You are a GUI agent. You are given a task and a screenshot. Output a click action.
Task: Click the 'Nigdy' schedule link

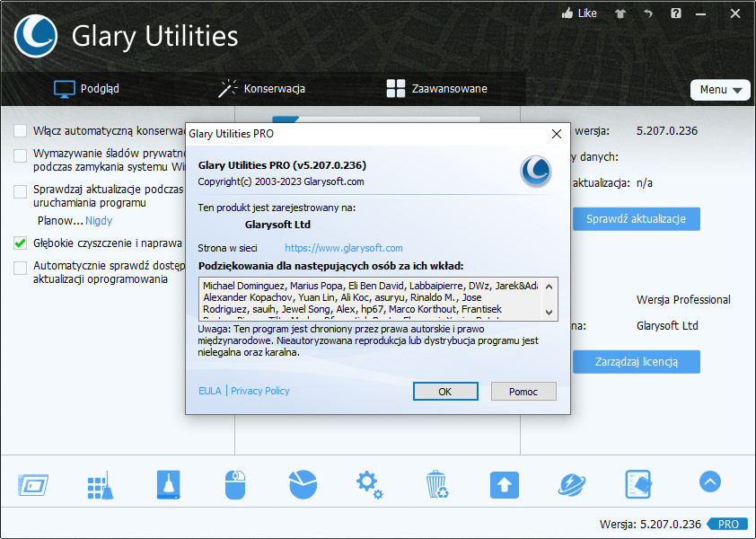pos(99,220)
